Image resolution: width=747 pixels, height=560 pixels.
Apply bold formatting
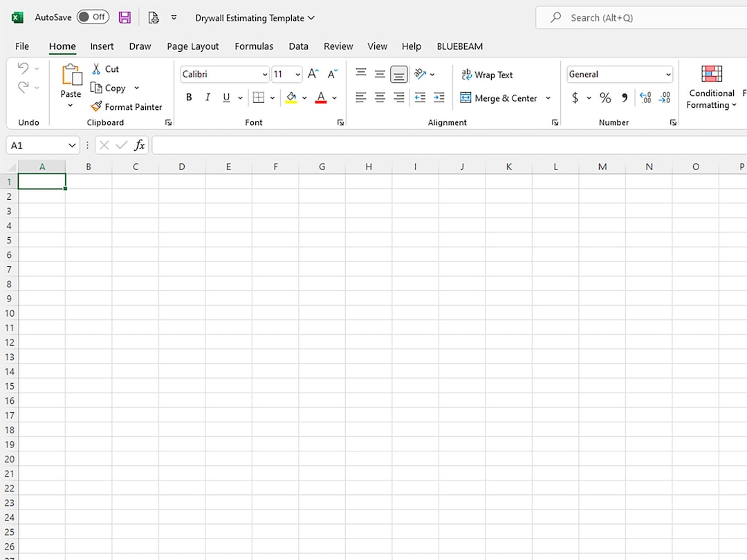(x=188, y=97)
